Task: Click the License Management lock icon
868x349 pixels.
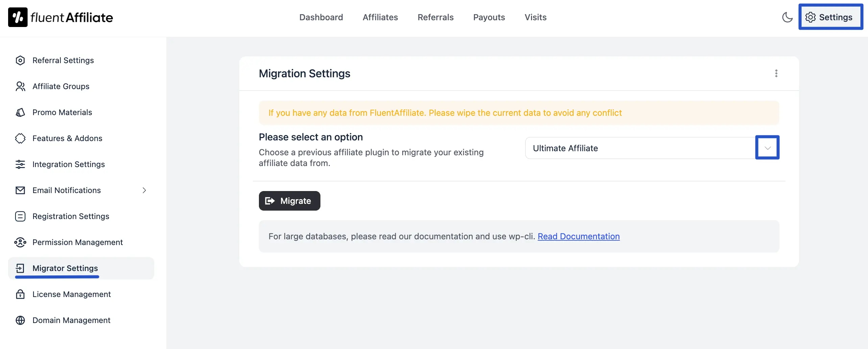Action: click(20, 294)
